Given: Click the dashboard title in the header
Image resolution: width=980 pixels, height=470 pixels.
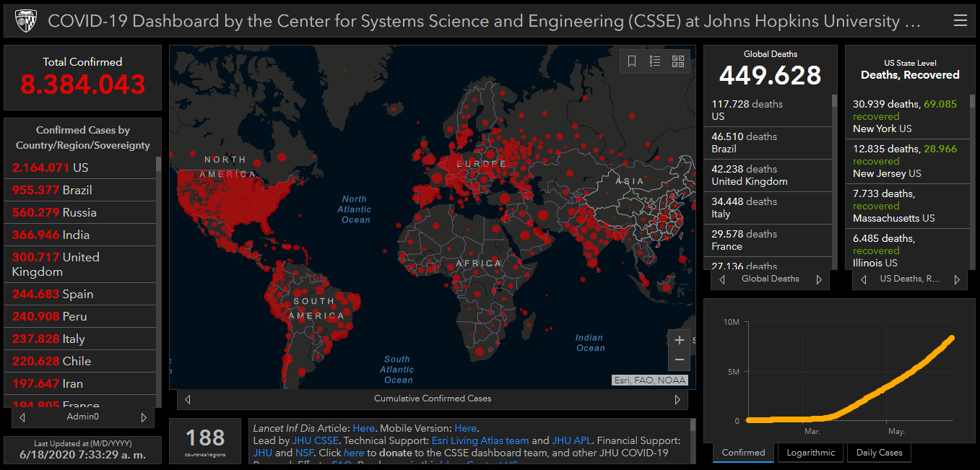Looking at the screenshot, I should [485, 21].
